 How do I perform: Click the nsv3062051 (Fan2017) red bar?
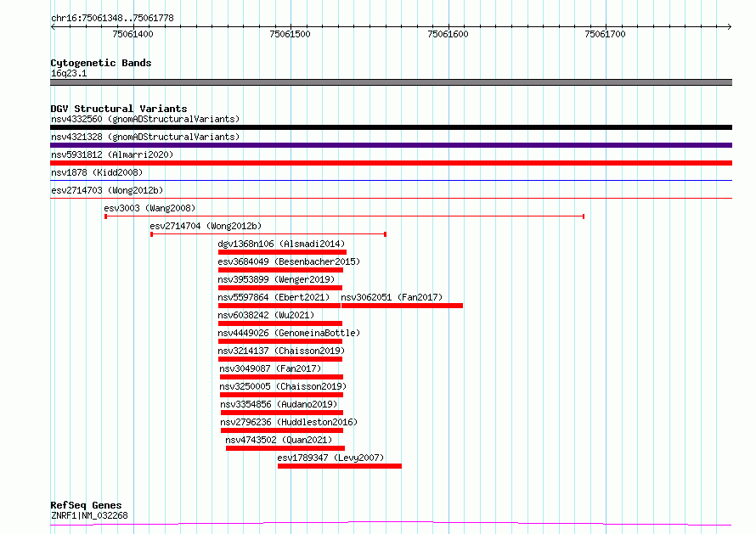(402, 306)
